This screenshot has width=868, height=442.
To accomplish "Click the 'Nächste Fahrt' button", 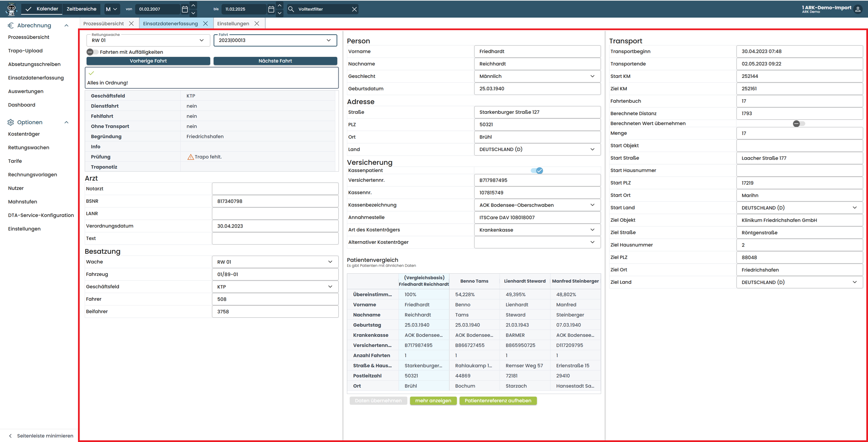I will pyautogui.click(x=275, y=61).
